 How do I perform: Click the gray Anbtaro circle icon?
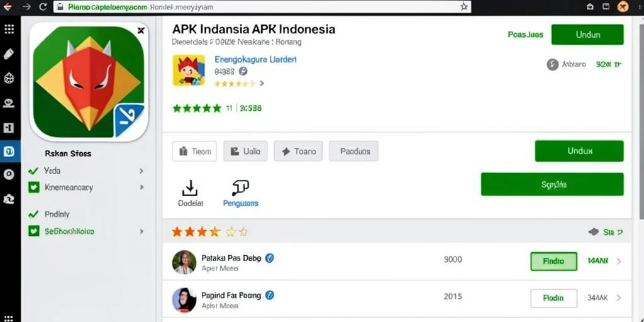click(553, 65)
